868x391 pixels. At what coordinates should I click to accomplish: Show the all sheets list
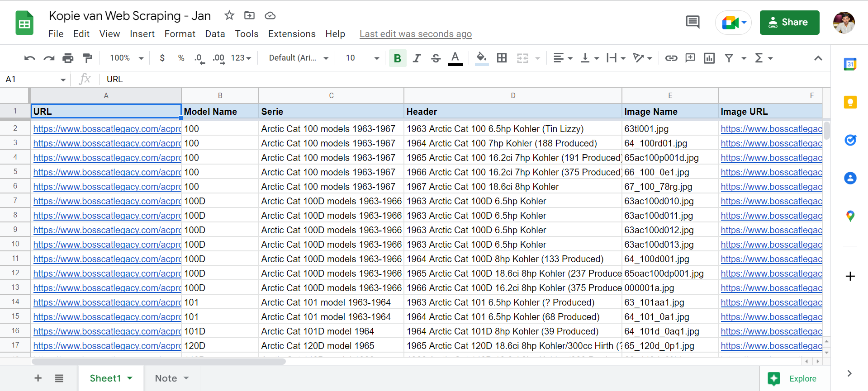point(59,378)
